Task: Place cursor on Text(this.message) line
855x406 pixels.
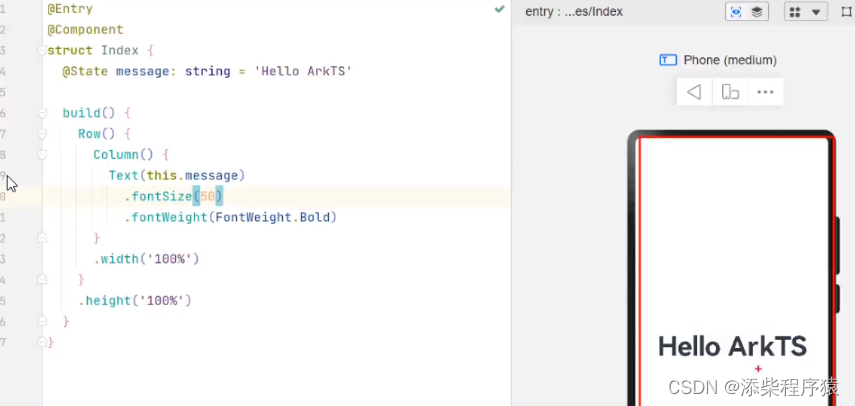Action: pos(177,175)
